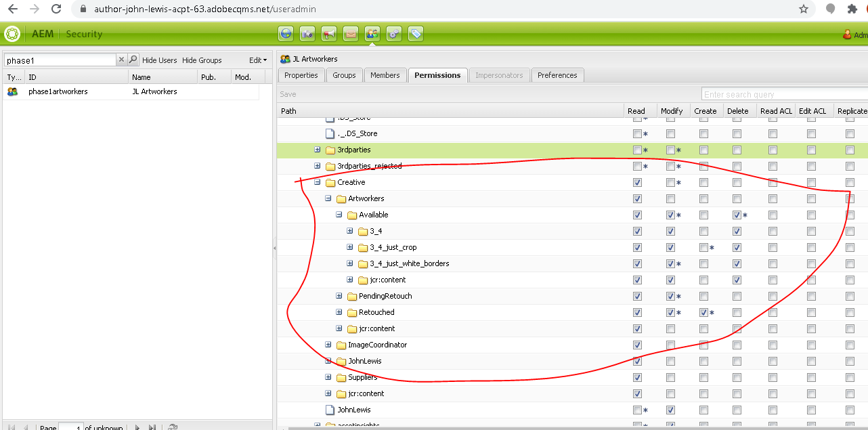
Task: Open Tools using the gears icon
Action: coord(393,33)
